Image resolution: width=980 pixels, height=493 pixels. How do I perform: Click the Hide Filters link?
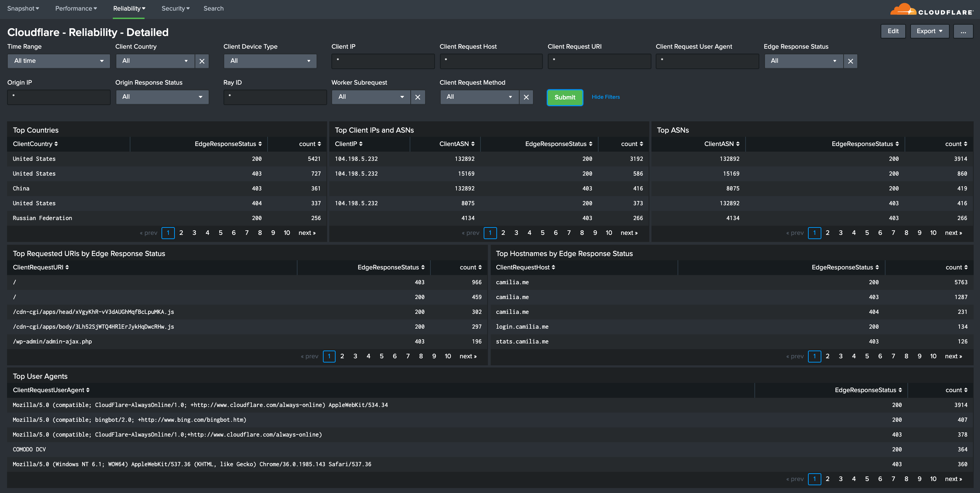(x=605, y=97)
